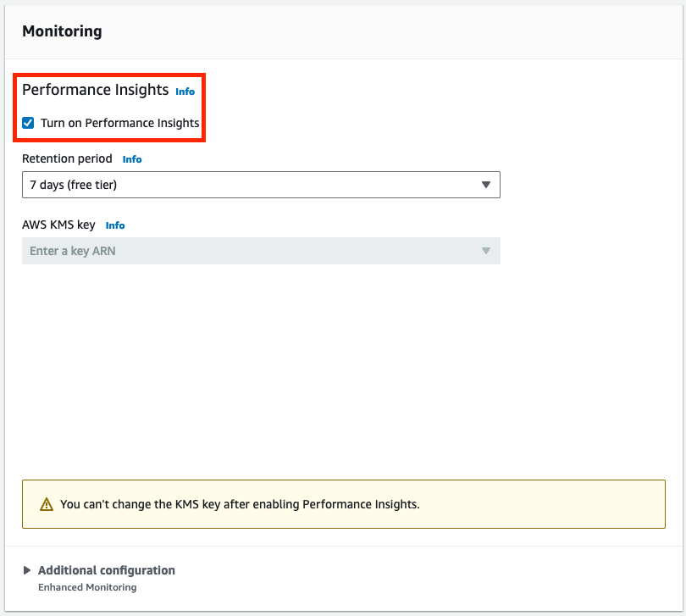Click the warning triangle icon in alert
Screen dimensions: 686x616
point(47,504)
